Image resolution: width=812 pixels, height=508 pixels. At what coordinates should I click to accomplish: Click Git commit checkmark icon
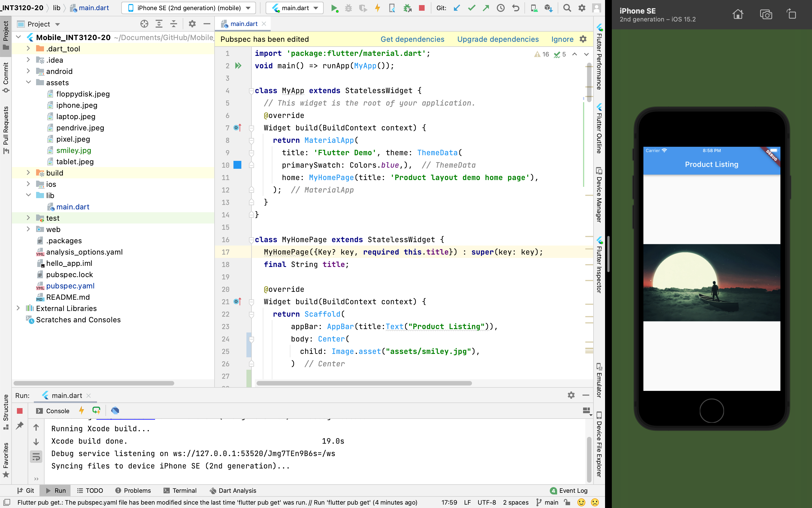point(472,8)
